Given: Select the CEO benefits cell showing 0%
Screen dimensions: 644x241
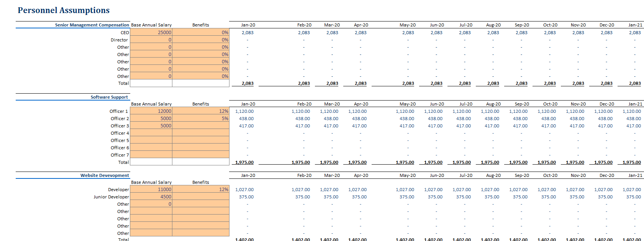Looking at the screenshot, I should (x=201, y=33).
